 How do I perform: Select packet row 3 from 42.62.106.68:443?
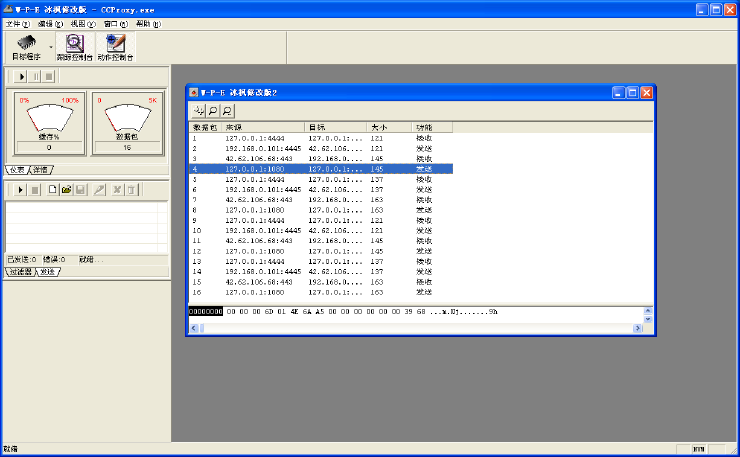pyautogui.click(x=321, y=159)
